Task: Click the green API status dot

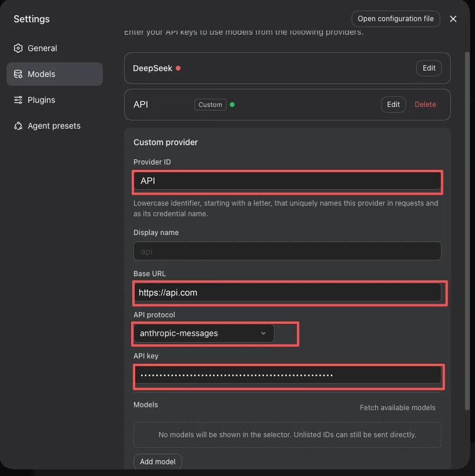Action: pyautogui.click(x=232, y=105)
